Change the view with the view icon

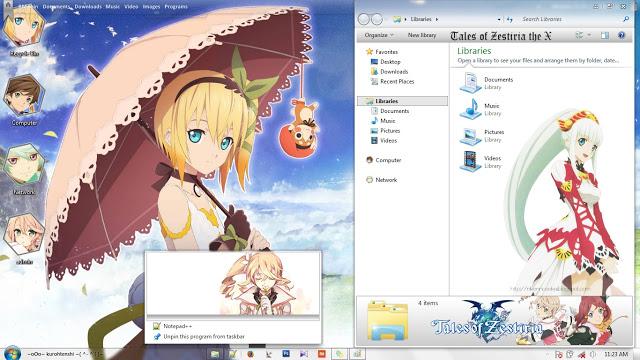[579, 36]
